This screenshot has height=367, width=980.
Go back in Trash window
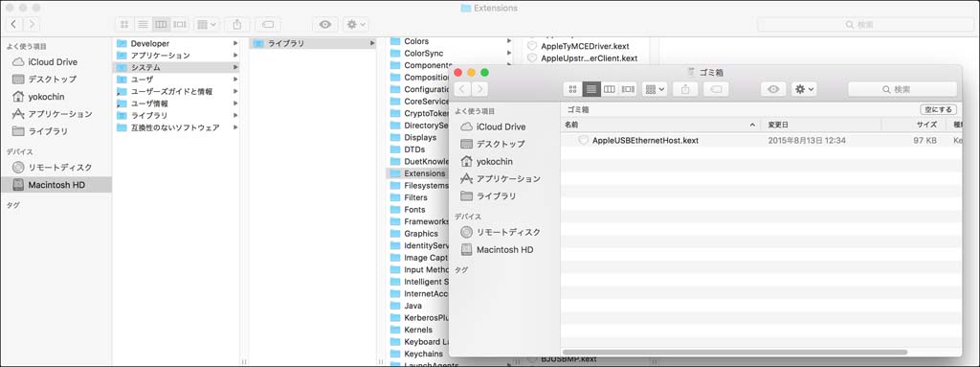tap(462, 89)
